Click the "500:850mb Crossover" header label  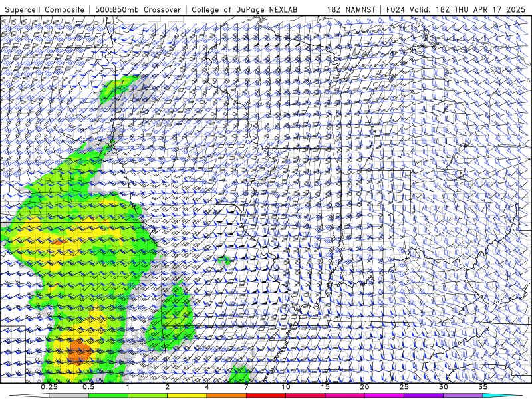click(138, 9)
